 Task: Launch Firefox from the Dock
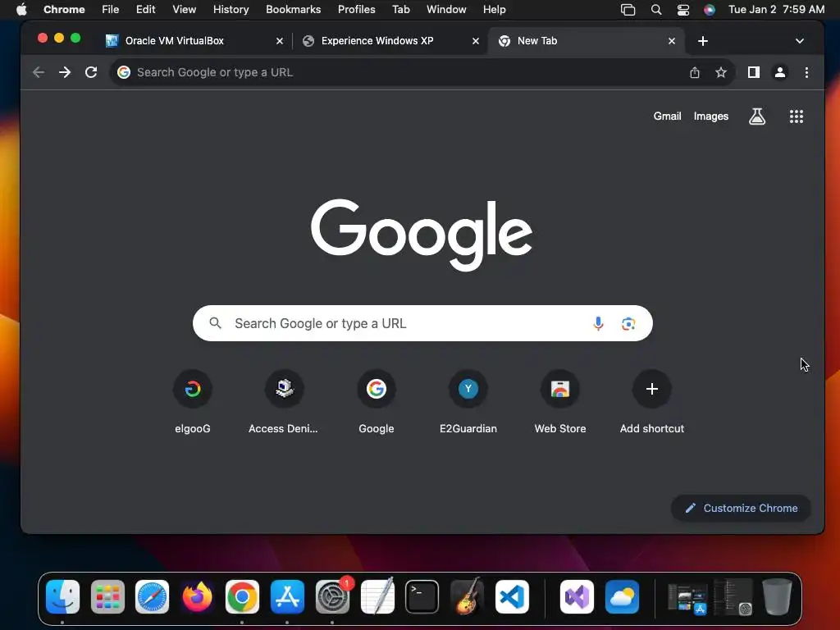[x=197, y=596]
